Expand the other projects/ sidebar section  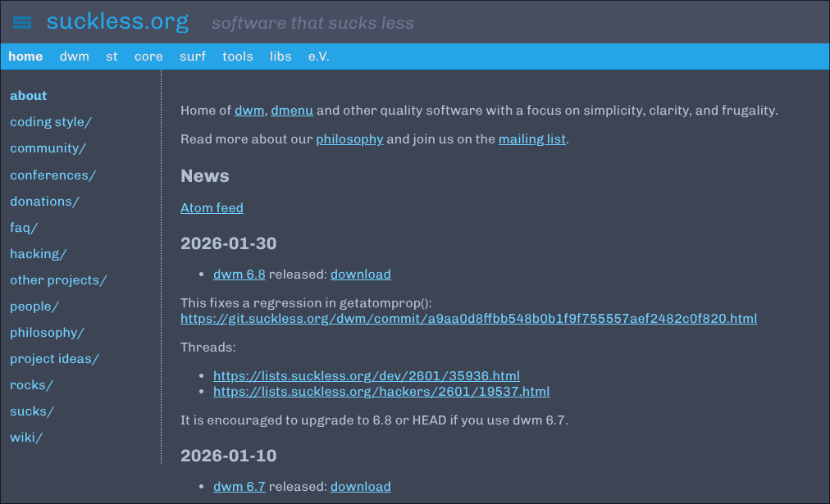[x=58, y=279]
